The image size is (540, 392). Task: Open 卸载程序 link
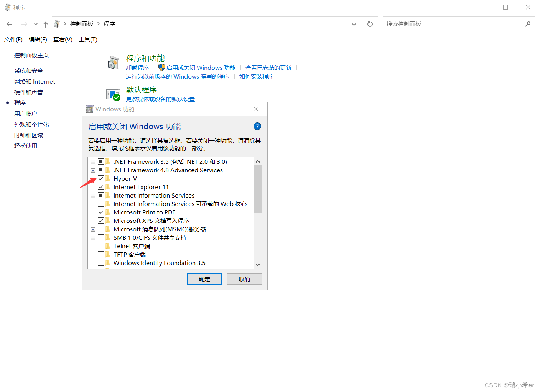click(x=137, y=68)
